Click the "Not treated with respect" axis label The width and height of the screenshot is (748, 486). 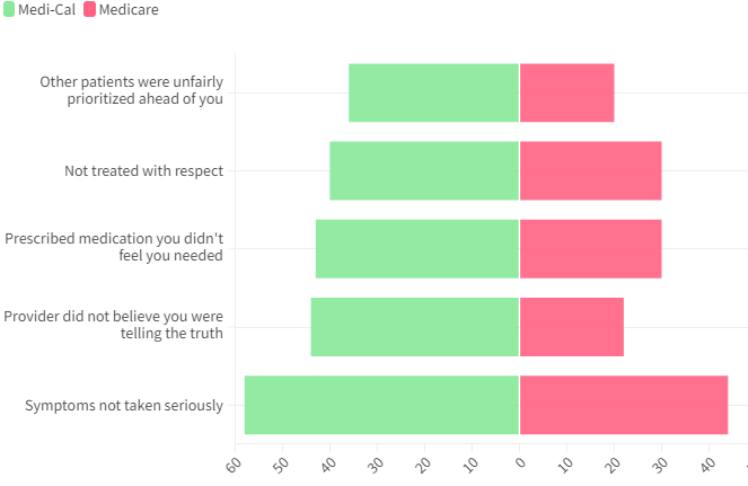click(144, 171)
